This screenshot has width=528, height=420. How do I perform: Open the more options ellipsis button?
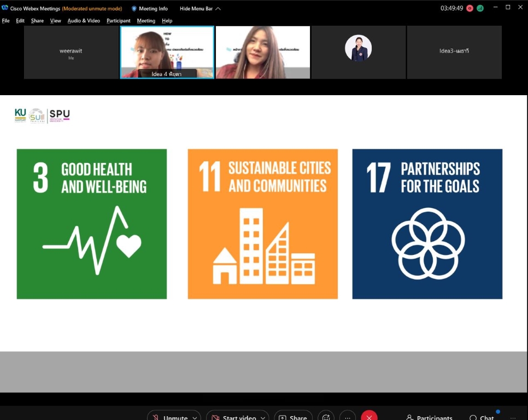(x=348, y=417)
